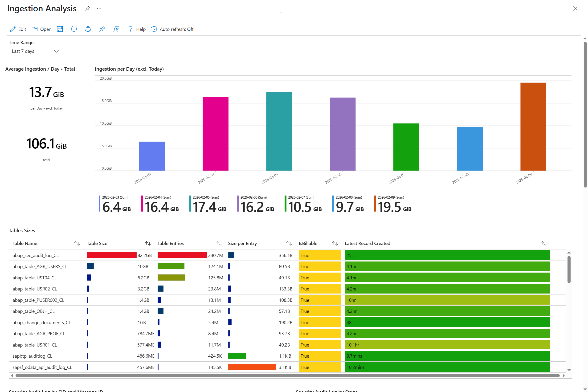Toggle the Auto refresh: Off setting
The image size is (588, 392).
click(x=172, y=29)
